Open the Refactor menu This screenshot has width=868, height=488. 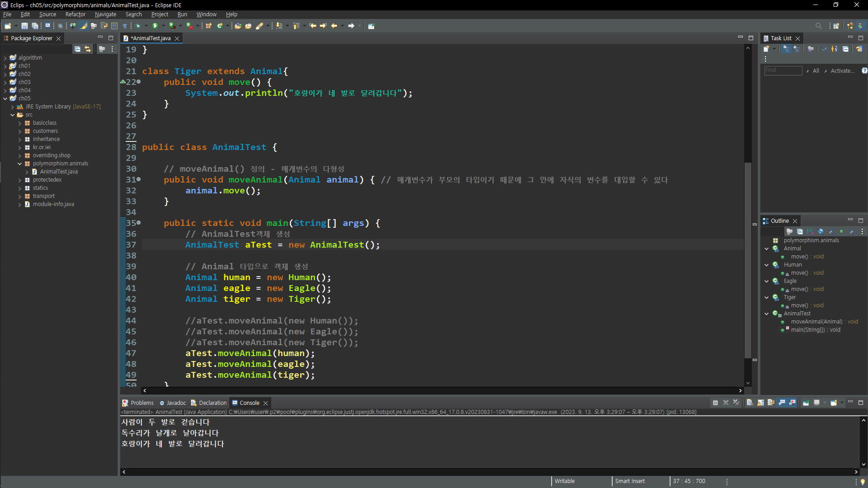coord(75,14)
